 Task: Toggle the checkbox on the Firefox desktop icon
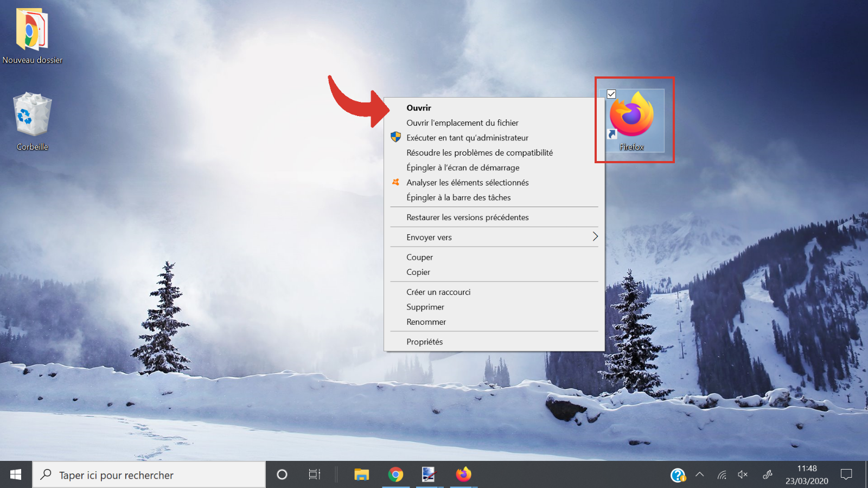click(x=612, y=94)
